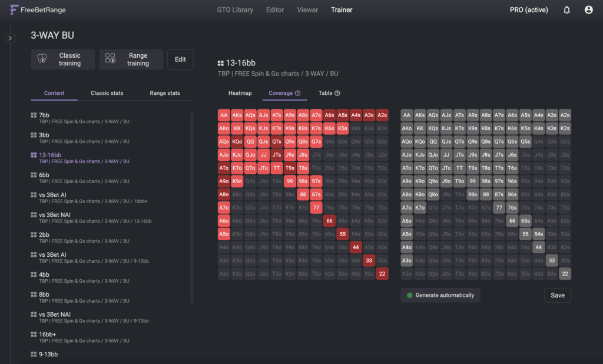Start Classic training mode
The image size is (603, 364).
tap(63, 59)
